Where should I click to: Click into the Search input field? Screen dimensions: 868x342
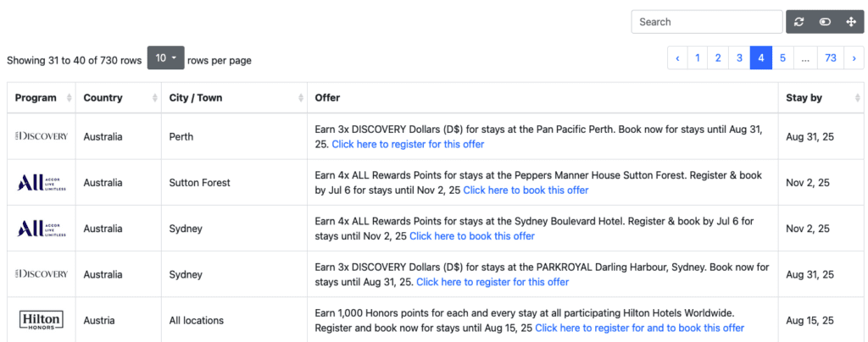click(x=706, y=22)
